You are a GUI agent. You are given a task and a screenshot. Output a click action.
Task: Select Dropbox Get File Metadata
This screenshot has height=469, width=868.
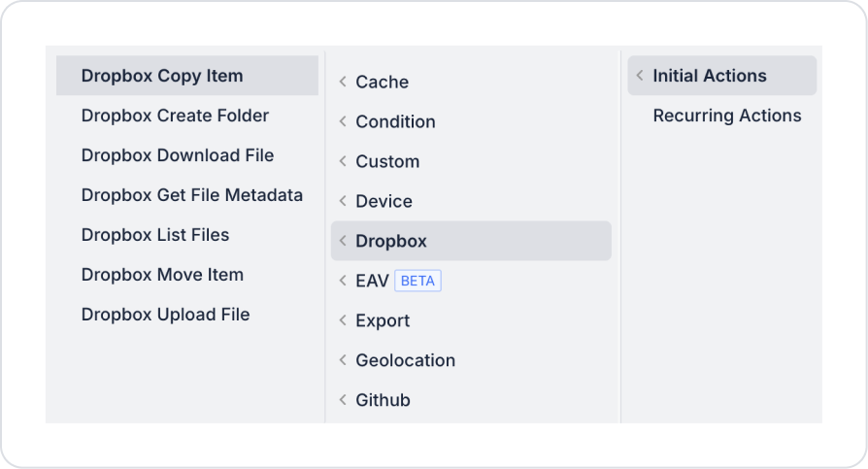[x=187, y=195]
